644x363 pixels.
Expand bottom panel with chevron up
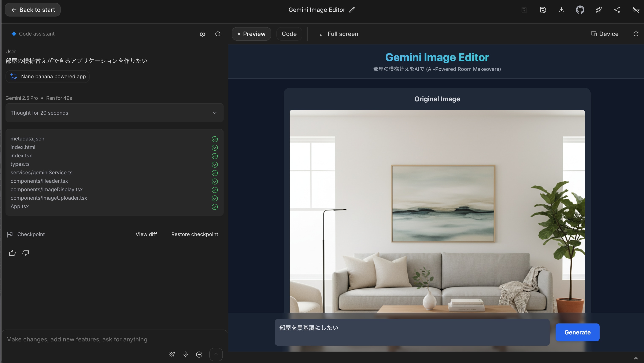coord(636,358)
